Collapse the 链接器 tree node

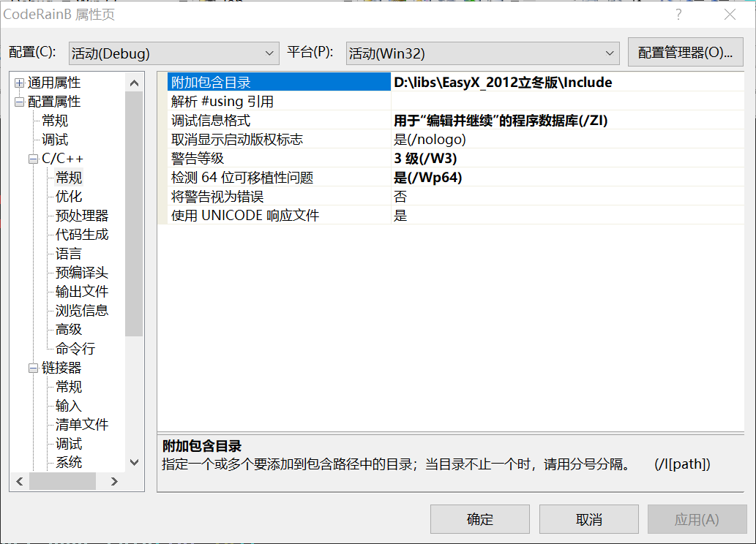(33, 368)
